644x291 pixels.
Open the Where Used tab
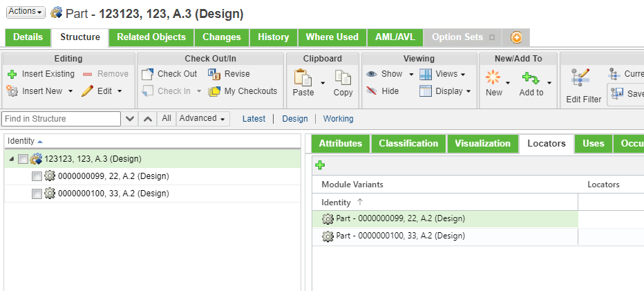point(332,37)
